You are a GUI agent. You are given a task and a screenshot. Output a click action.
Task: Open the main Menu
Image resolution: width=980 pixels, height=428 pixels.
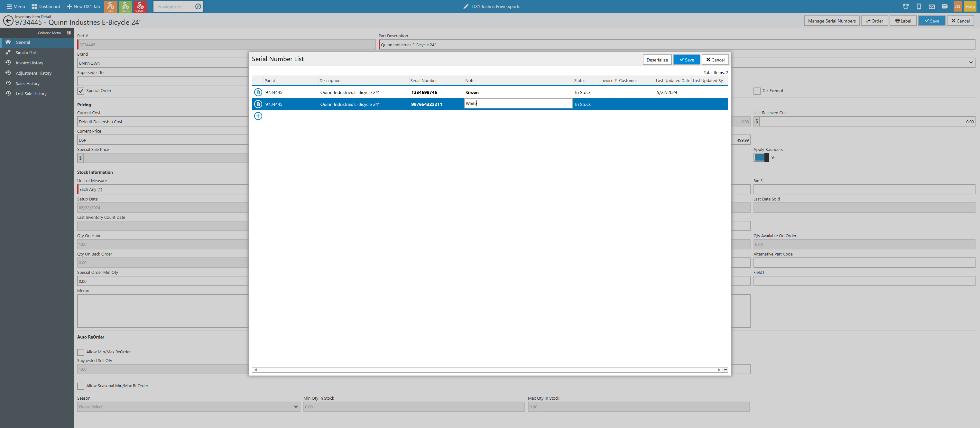(x=15, y=6)
